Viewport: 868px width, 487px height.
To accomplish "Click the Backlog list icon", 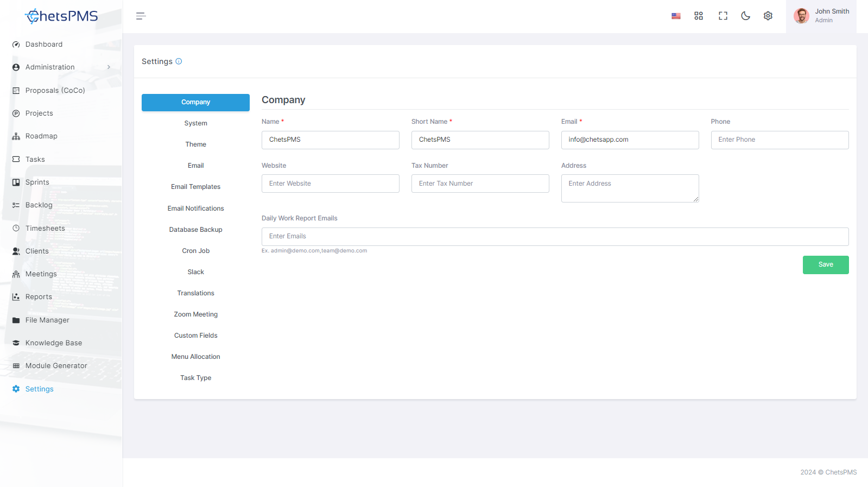I will click(x=16, y=205).
